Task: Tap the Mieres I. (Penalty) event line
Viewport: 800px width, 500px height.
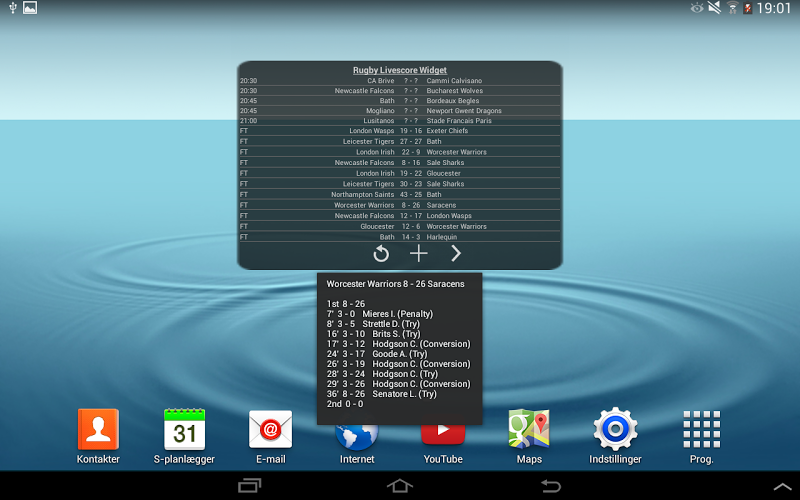Action: (x=380, y=314)
